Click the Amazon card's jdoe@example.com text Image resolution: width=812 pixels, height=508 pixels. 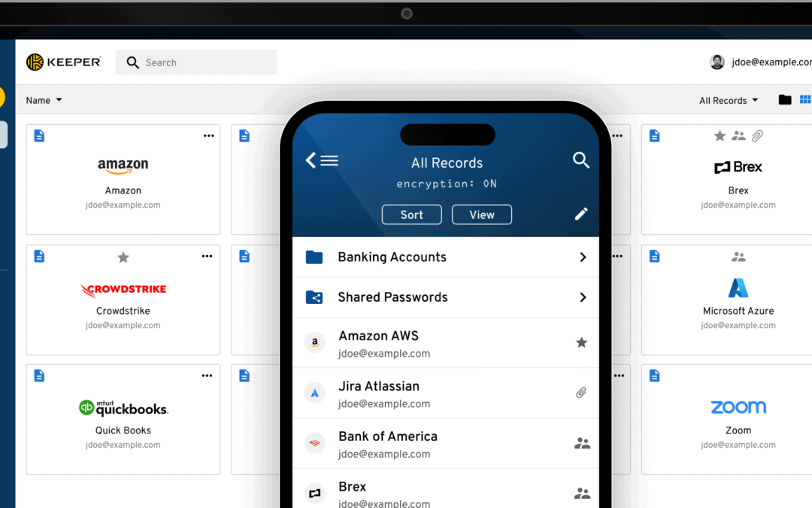[x=123, y=205]
